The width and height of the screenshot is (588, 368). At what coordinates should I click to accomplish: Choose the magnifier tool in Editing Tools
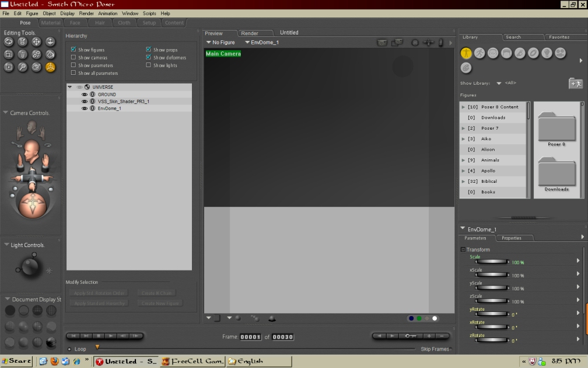[x=22, y=67]
